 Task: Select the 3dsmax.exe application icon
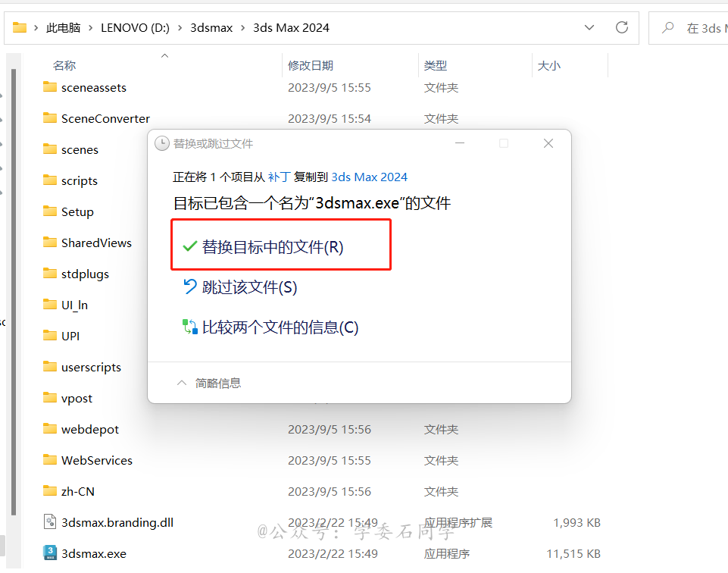(50, 553)
